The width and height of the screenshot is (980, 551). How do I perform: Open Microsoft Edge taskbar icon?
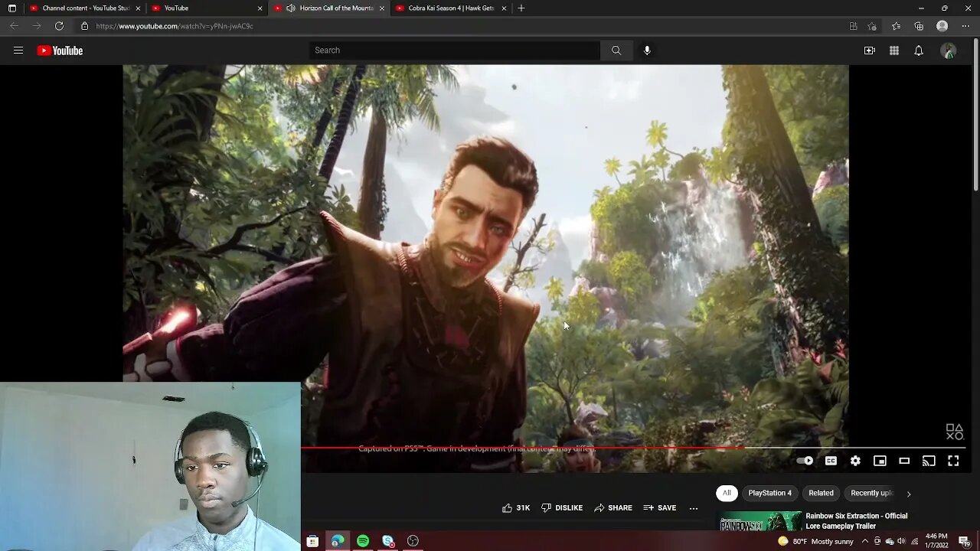tap(338, 541)
